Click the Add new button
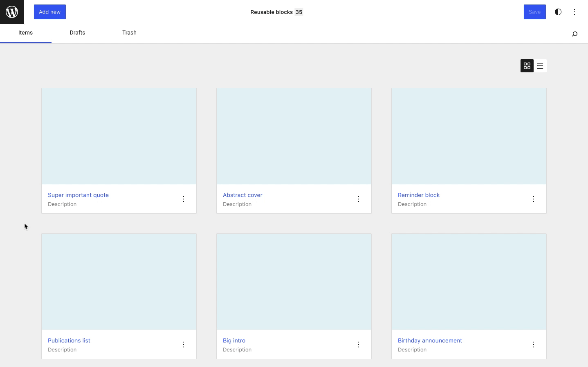The width and height of the screenshot is (588, 367). [50, 12]
